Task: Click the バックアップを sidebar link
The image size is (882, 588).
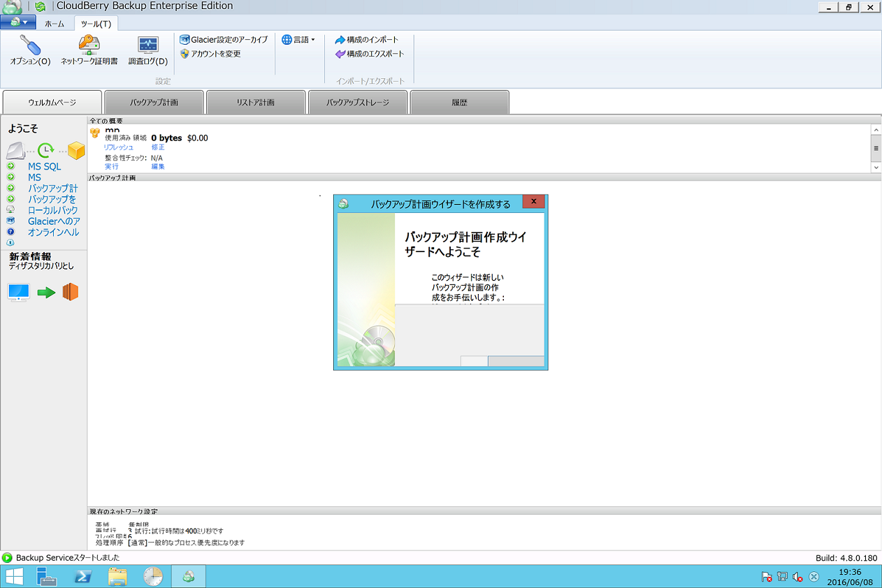Action: pyautogui.click(x=52, y=200)
